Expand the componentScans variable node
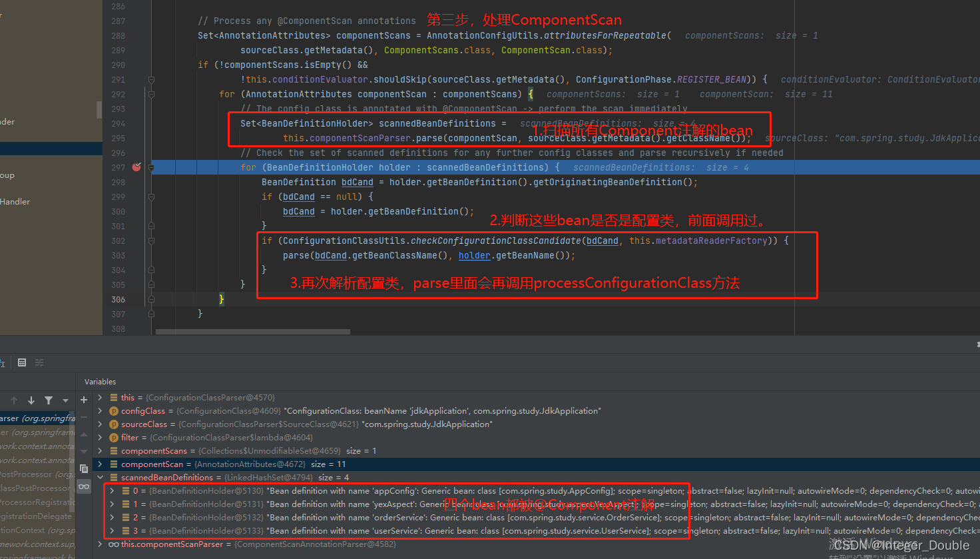The height and width of the screenshot is (559, 980). pos(101,451)
